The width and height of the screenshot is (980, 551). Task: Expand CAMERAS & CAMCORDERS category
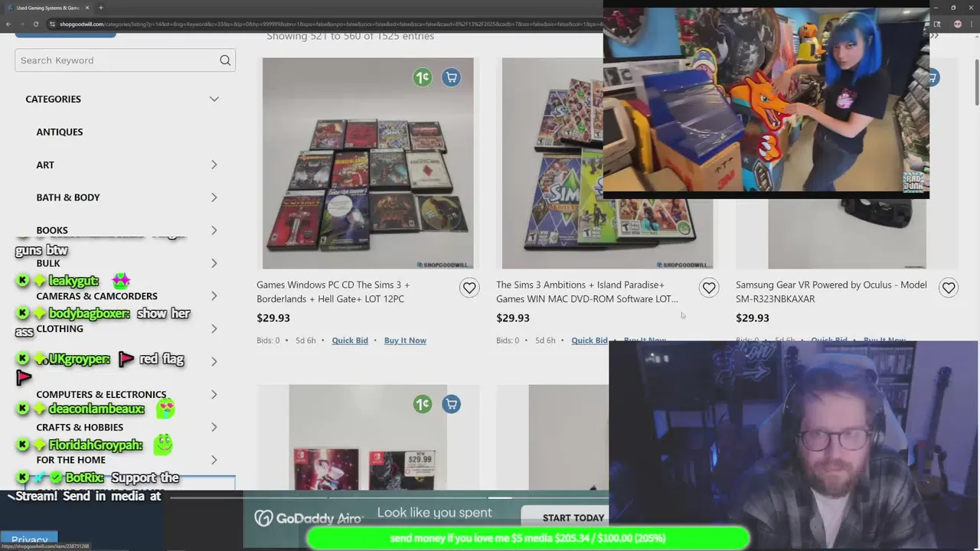[x=214, y=296]
